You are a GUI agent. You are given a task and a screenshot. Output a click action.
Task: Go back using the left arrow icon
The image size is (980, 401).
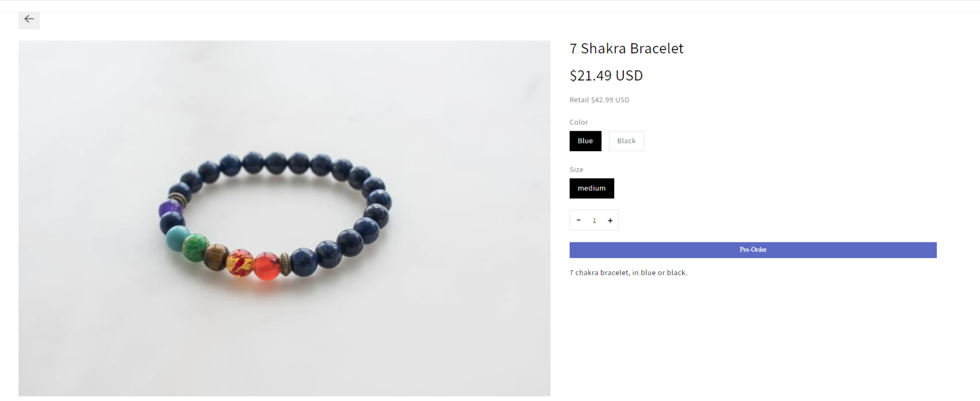click(29, 19)
